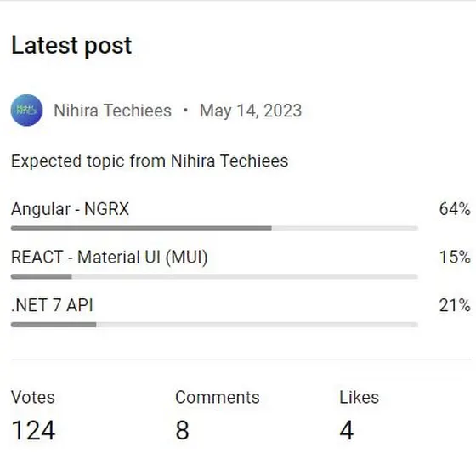Select the REACT - Material UI (MUI) option
The width and height of the screenshot is (476, 476).
(110, 258)
